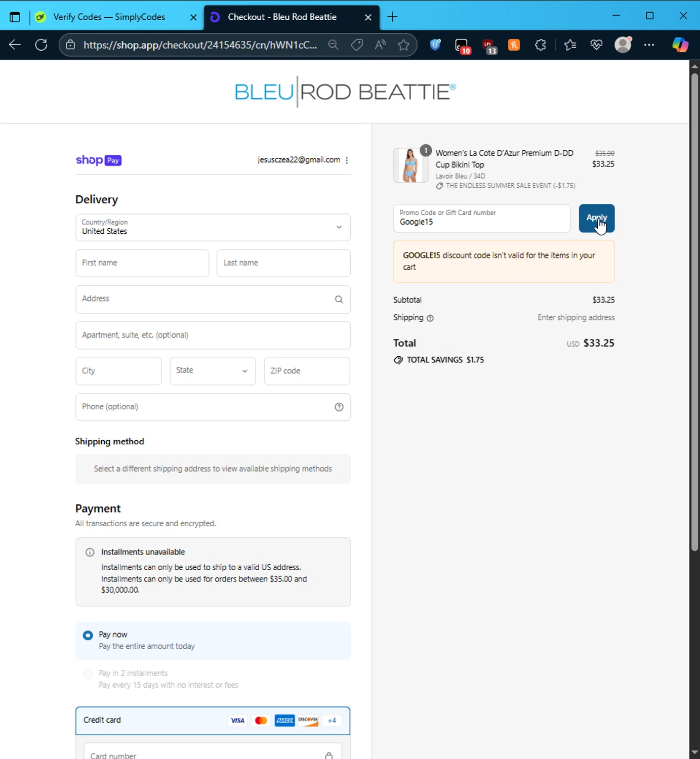Click the Bleu Rod Beattie logo
This screenshot has width=700, height=759.
345,92
